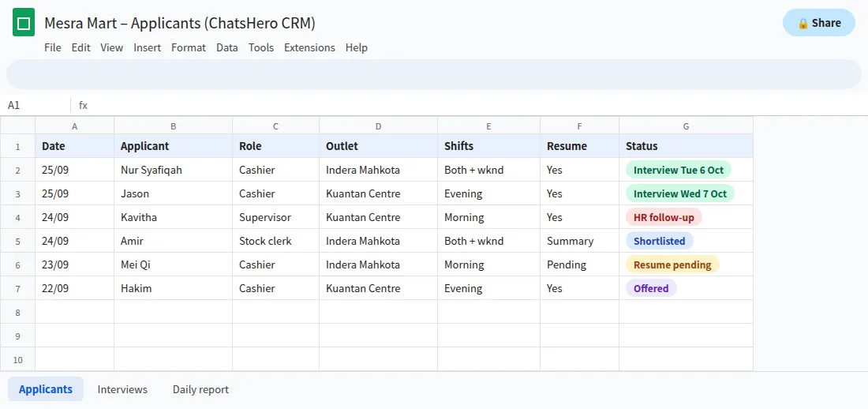Open the Data menu

pos(227,47)
